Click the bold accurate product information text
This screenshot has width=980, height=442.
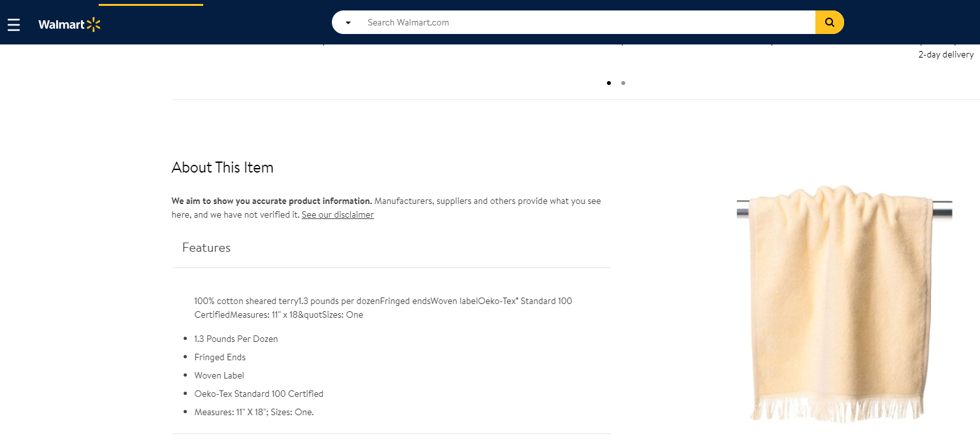pyautogui.click(x=271, y=201)
